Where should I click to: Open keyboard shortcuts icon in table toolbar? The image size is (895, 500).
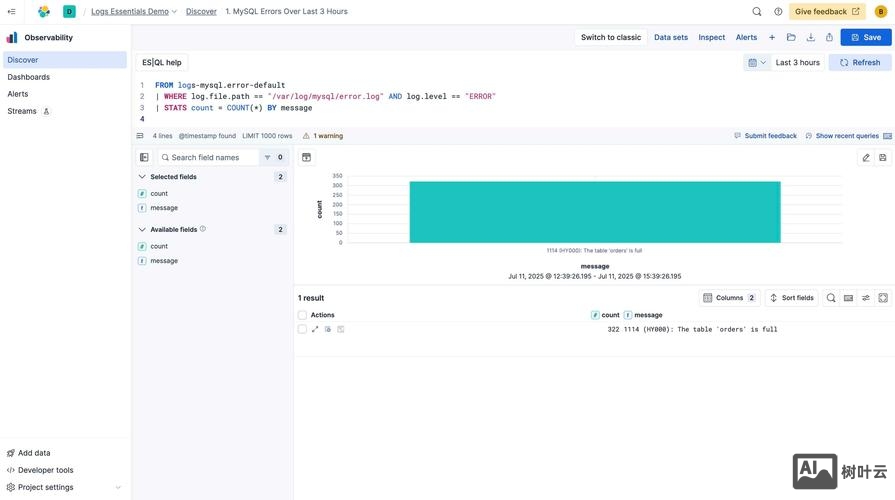point(849,298)
